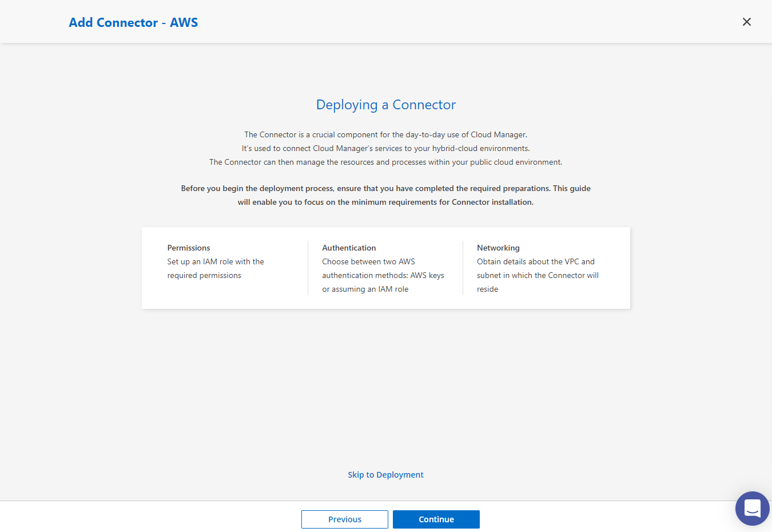Click 'Obtain details about the VPC and' text

coord(536,261)
